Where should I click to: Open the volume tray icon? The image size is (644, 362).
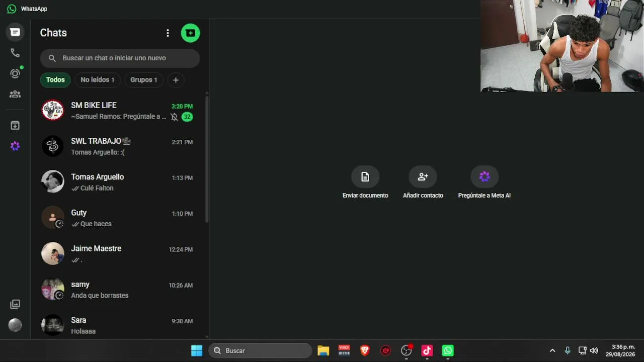pyautogui.click(x=594, y=350)
